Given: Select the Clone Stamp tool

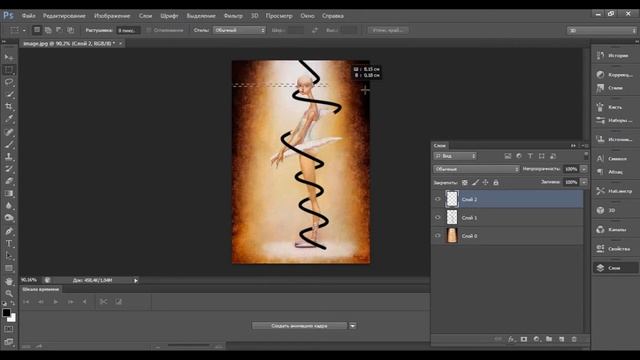Looking at the screenshot, I should click(x=9, y=156).
